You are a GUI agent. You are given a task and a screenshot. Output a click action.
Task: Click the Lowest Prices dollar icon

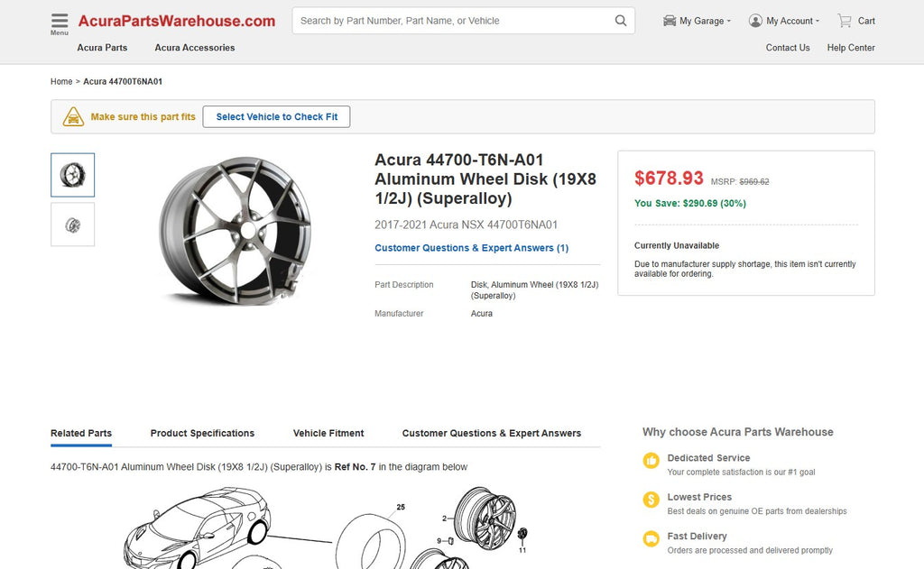pos(651,500)
